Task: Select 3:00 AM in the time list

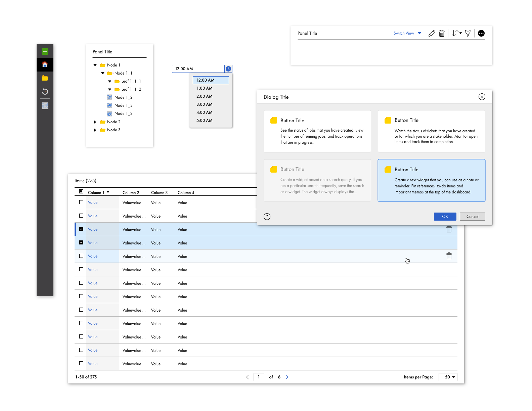Action: click(211, 104)
